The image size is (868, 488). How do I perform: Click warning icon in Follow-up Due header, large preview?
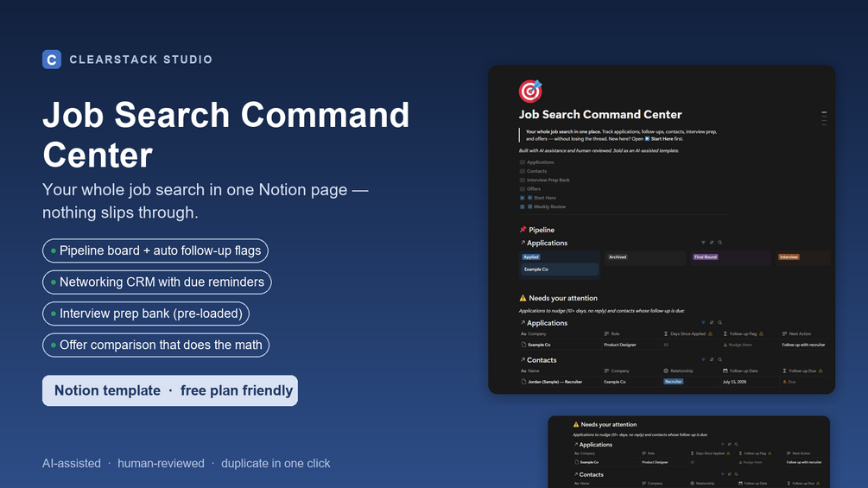tap(820, 371)
